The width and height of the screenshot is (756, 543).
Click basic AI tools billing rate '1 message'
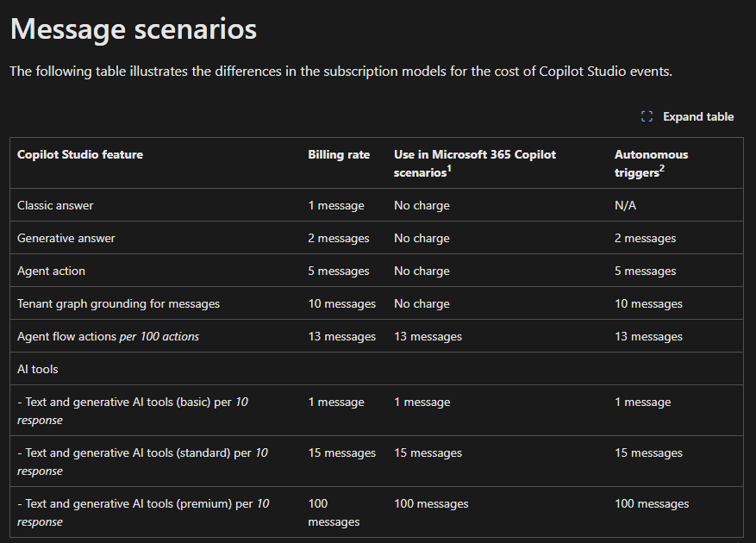336,403
